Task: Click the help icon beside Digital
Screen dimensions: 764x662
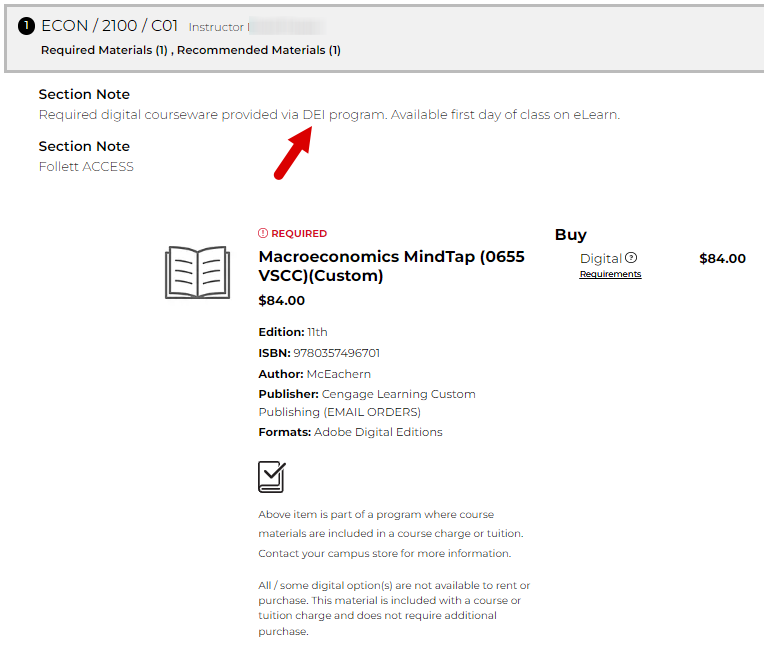Action: (x=631, y=258)
